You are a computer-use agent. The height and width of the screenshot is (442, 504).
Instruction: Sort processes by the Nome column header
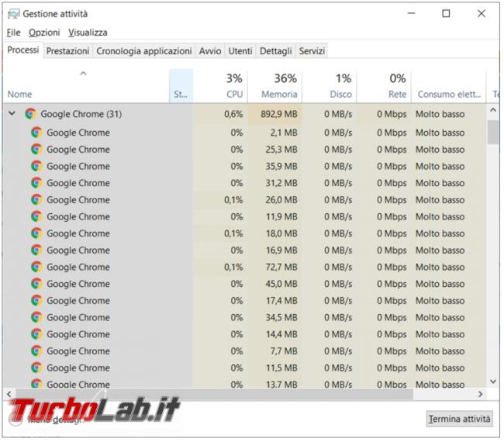(x=86, y=86)
